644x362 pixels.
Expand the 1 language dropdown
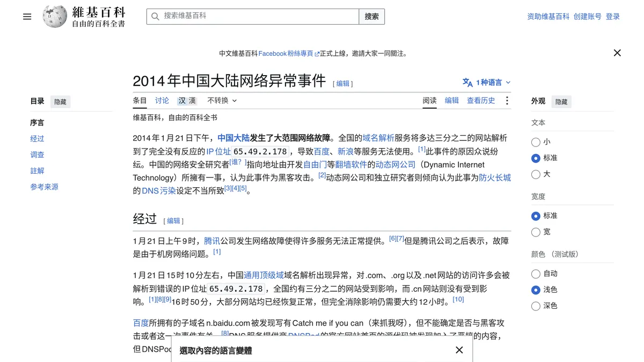(487, 83)
